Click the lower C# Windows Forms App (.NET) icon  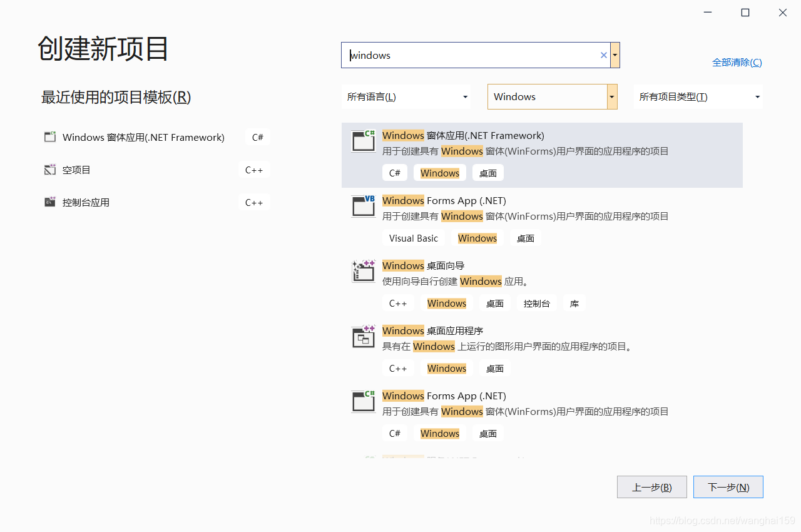pos(363,401)
